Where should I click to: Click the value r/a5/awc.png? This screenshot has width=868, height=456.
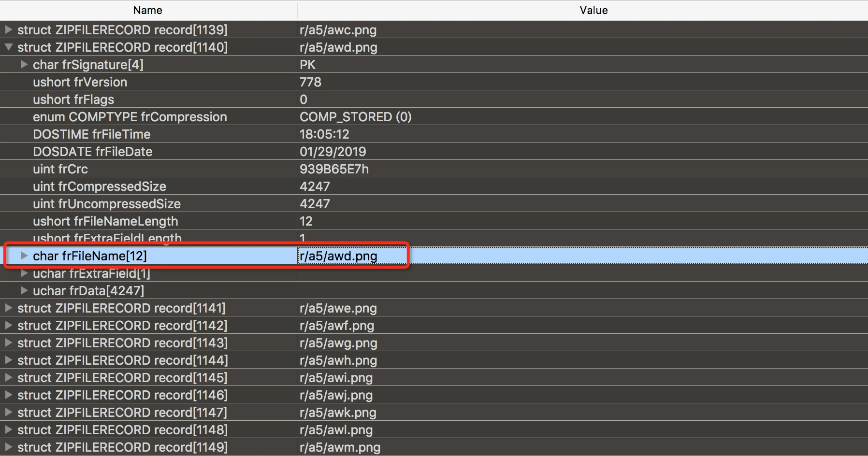click(x=338, y=30)
